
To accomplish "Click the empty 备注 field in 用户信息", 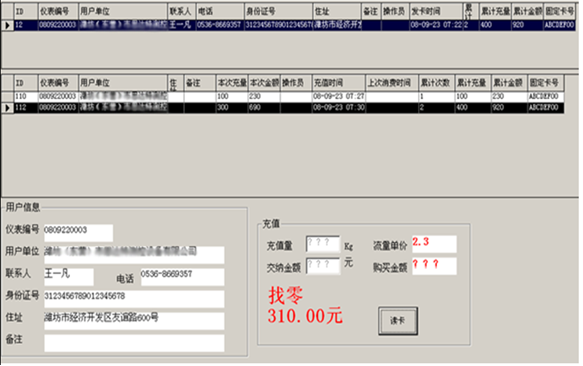I will (134, 343).
